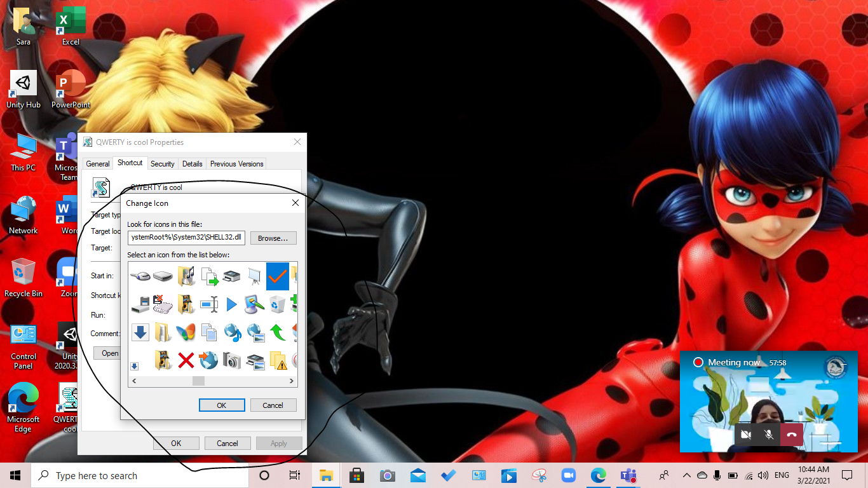This screenshot has height=488, width=868.
Task: Select This PC desktop icon
Action: tap(24, 152)
